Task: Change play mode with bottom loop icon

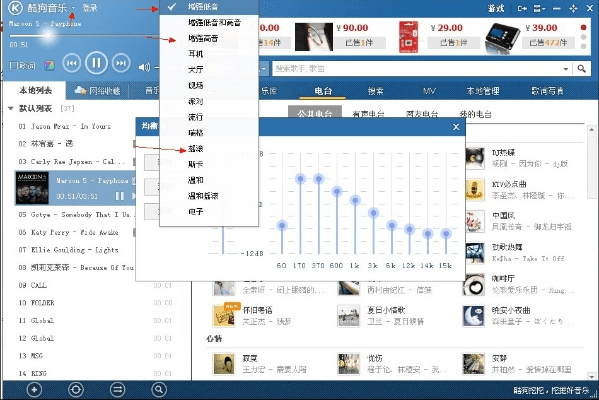Action: (117, 390)
